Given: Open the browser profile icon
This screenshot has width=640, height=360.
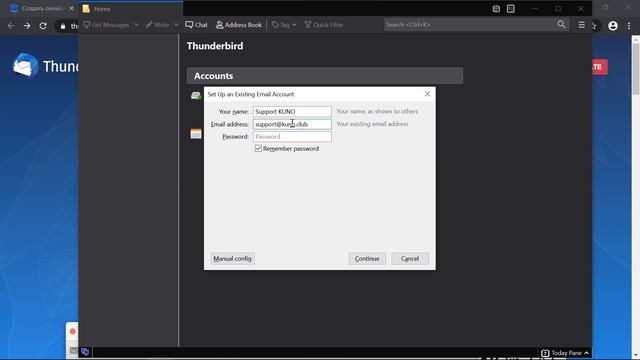Looking at the screenshot, I should [x=613, y=26].
